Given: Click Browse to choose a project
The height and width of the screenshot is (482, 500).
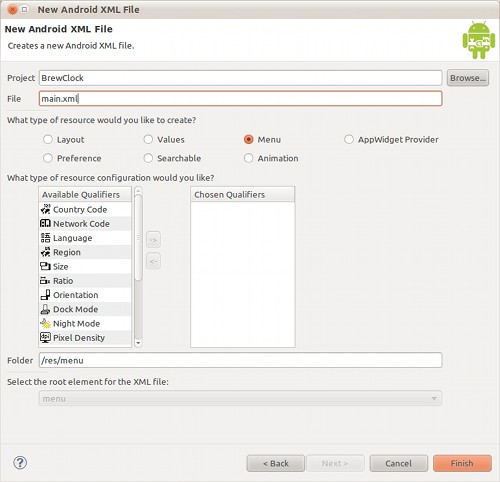Looking at the screenshot, I should [468, 78].
